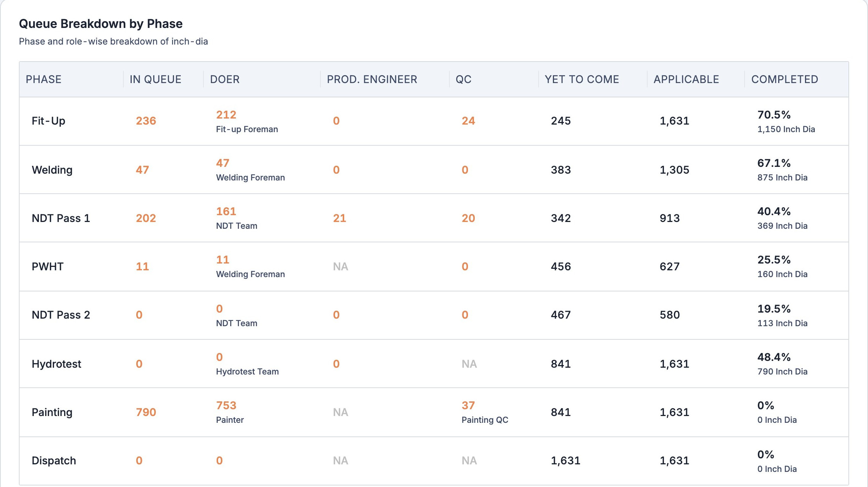The height and width of the screenshot is (487, 868).
Task: Select the Dispatch phase name
Action: pyautogui.click(x=54, y=461)
